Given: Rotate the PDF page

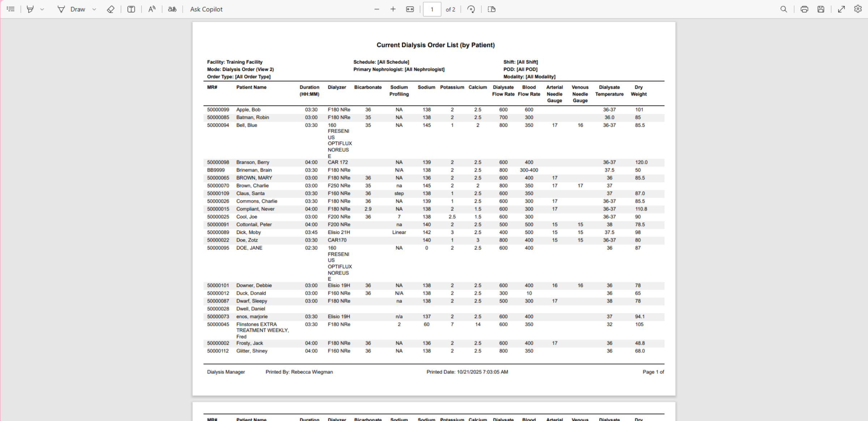Looking at the screenshot, I should tap(471, 9).
